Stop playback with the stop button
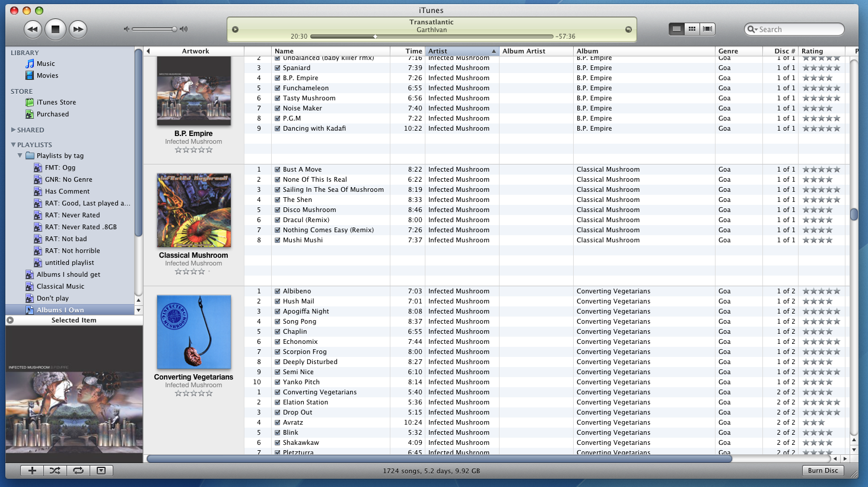Screen dimensions: 868x487 [55, 29]
